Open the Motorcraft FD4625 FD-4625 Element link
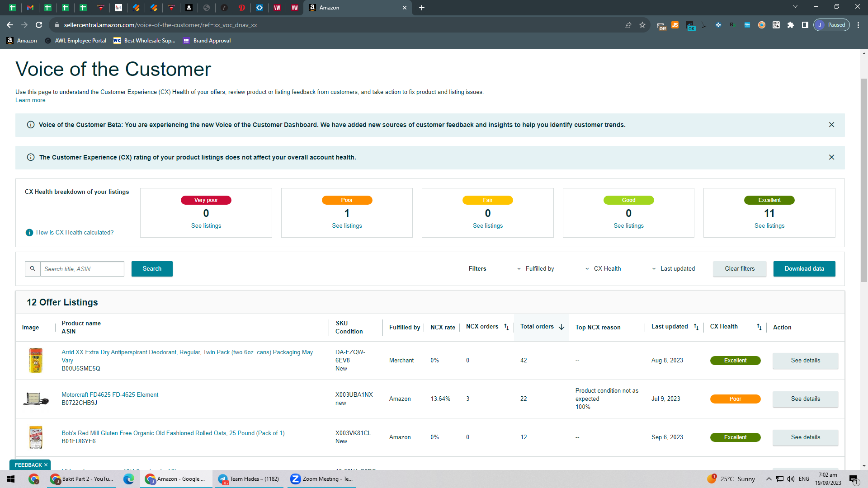Image resolution: width=868 pixels, height=488 pixels. pos(110,395)
